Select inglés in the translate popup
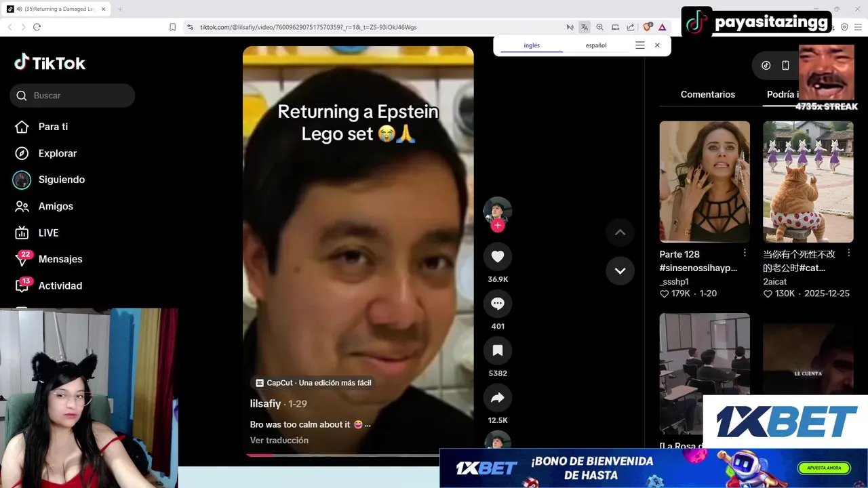Image resolution: width=868 pixels, height=488 pixels. click(532, 45)
